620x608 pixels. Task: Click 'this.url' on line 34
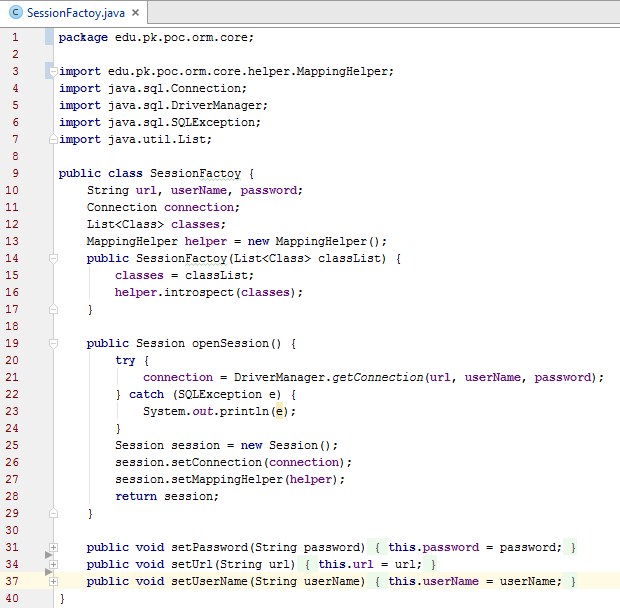(346, 565)
